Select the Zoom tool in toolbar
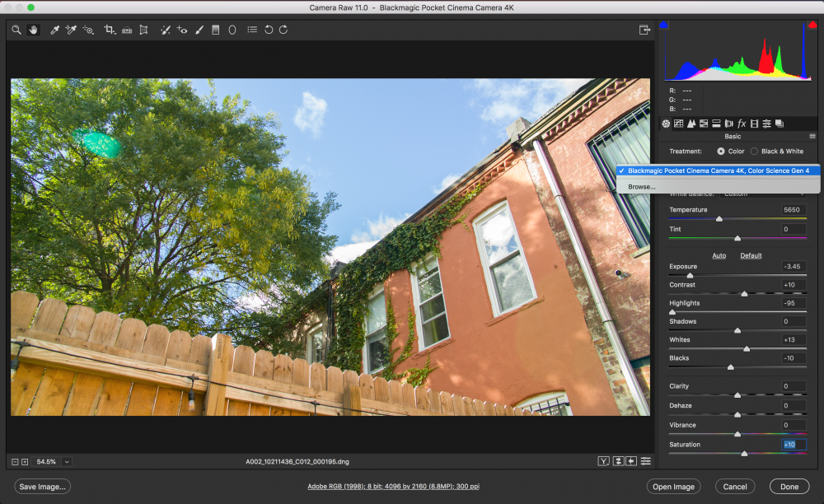This screenshot has width=824, height=504. (16, 30)
